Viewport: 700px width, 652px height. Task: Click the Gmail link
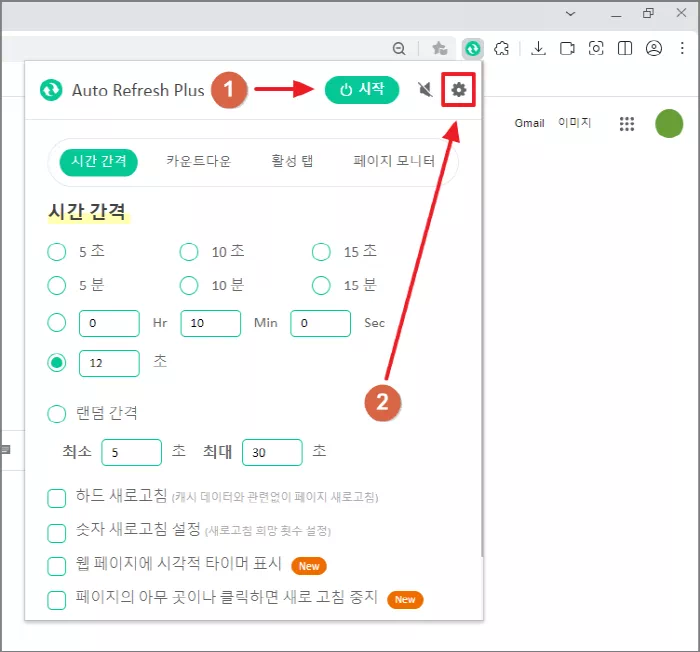(529, 123)
